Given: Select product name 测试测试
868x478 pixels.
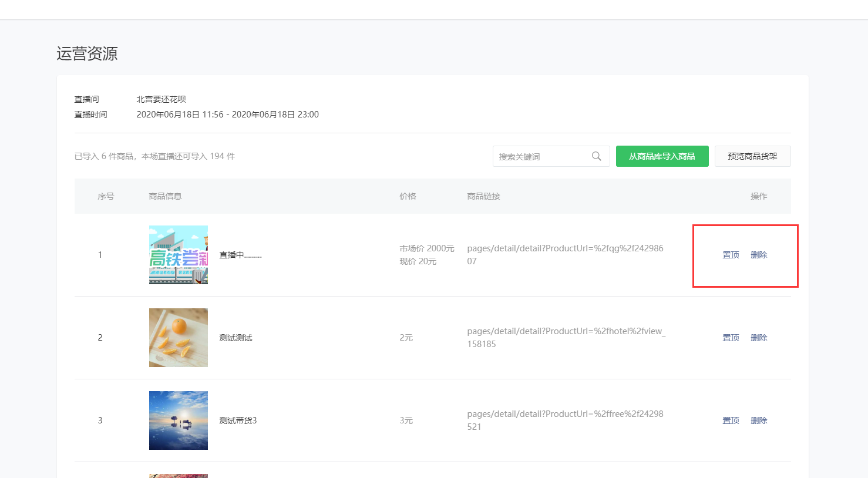Looking at the screenshot, I should [x=235, y=338].
